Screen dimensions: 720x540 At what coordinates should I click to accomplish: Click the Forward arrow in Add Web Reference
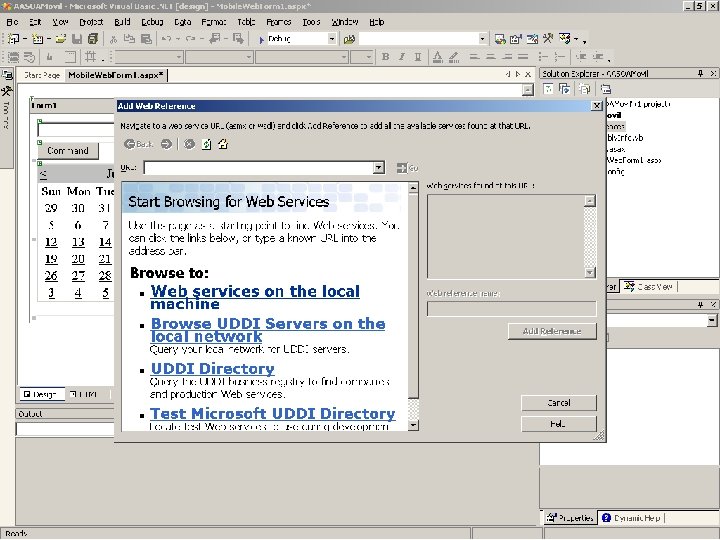[166, 144]
